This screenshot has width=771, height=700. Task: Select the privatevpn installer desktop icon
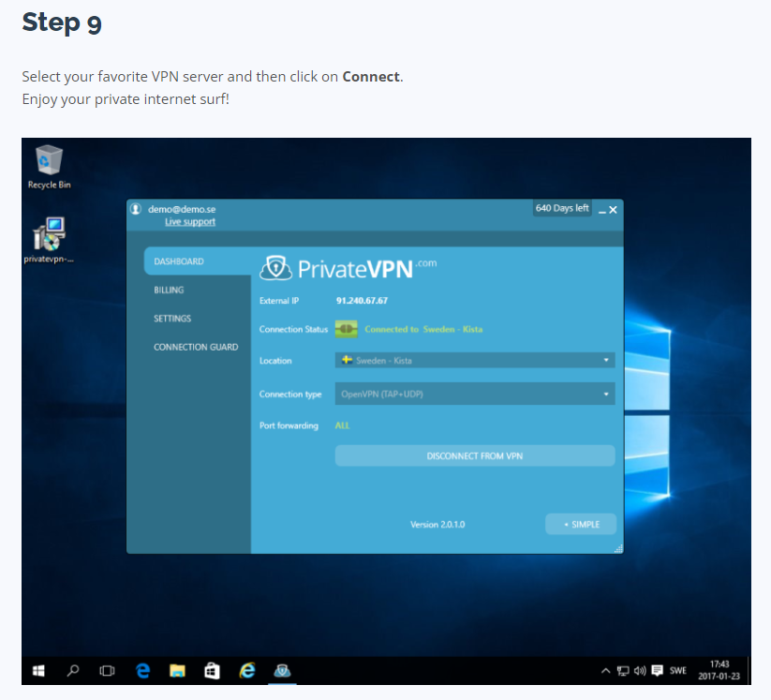tap(49, 240)
